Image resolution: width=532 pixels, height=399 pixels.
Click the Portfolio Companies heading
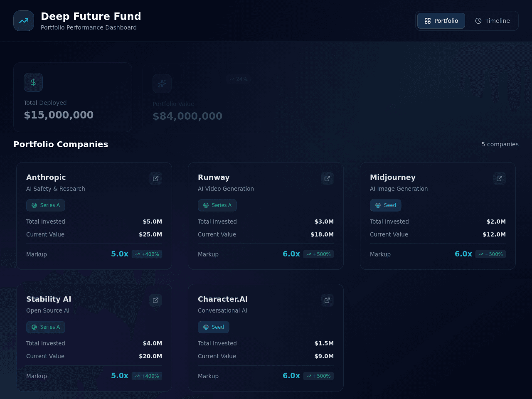pos(61,144)
